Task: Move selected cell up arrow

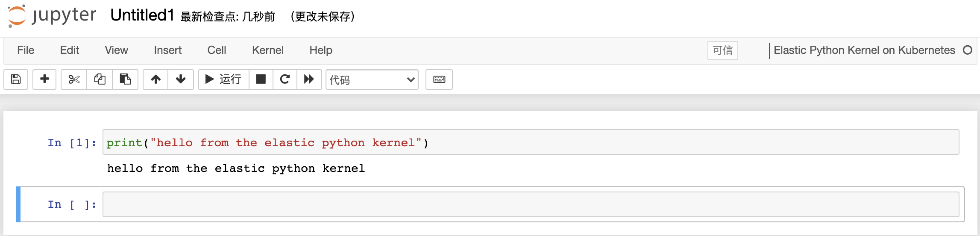Action: (156, 79)
